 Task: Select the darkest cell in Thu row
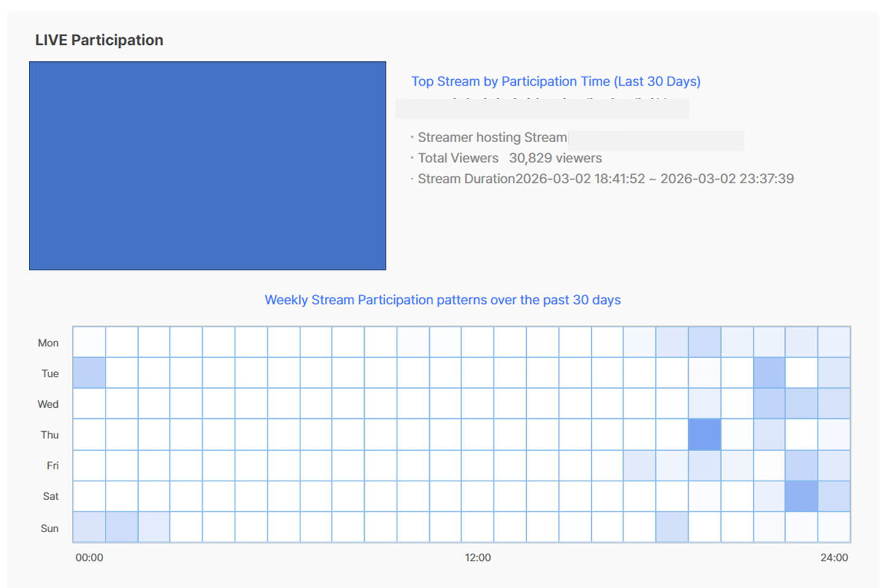pos(704,435)
